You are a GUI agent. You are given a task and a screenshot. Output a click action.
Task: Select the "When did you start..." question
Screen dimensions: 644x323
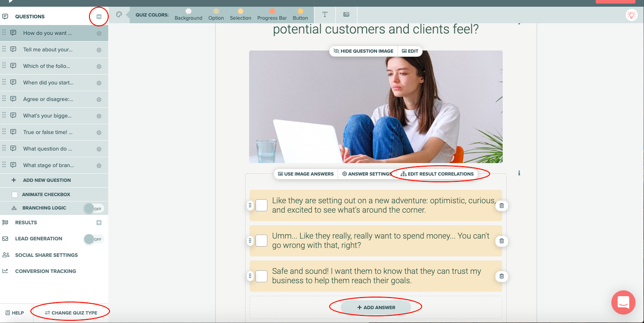(54, 83)
